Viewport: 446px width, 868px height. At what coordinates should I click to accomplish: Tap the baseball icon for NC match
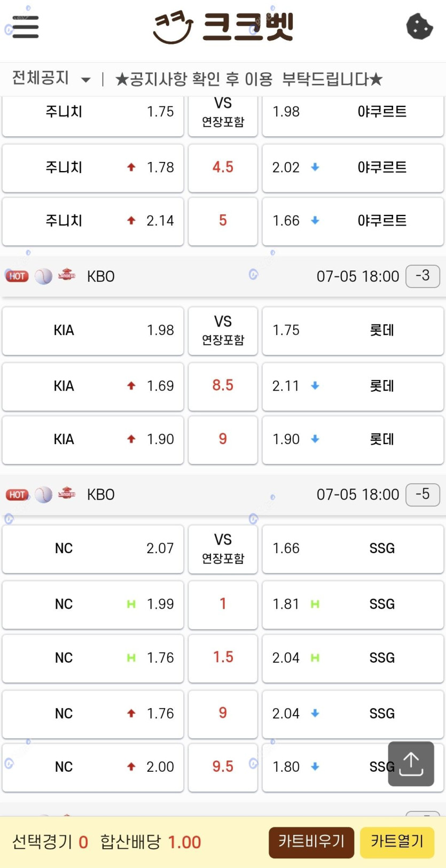tap(43, 495)
